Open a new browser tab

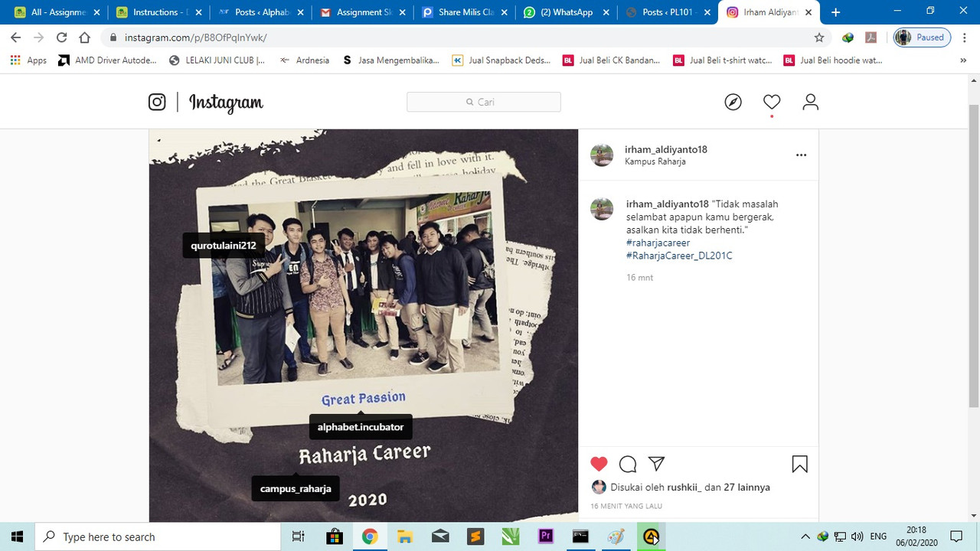click(x=835, y=12)
